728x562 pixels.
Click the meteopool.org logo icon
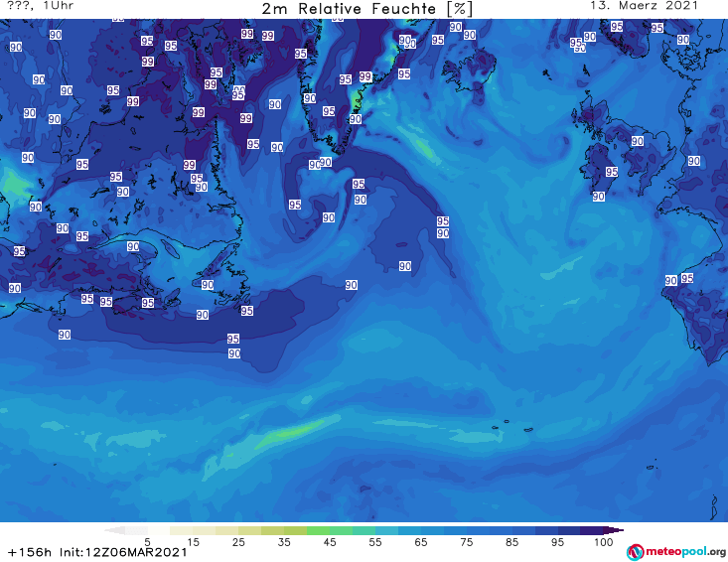pos(635,552)
